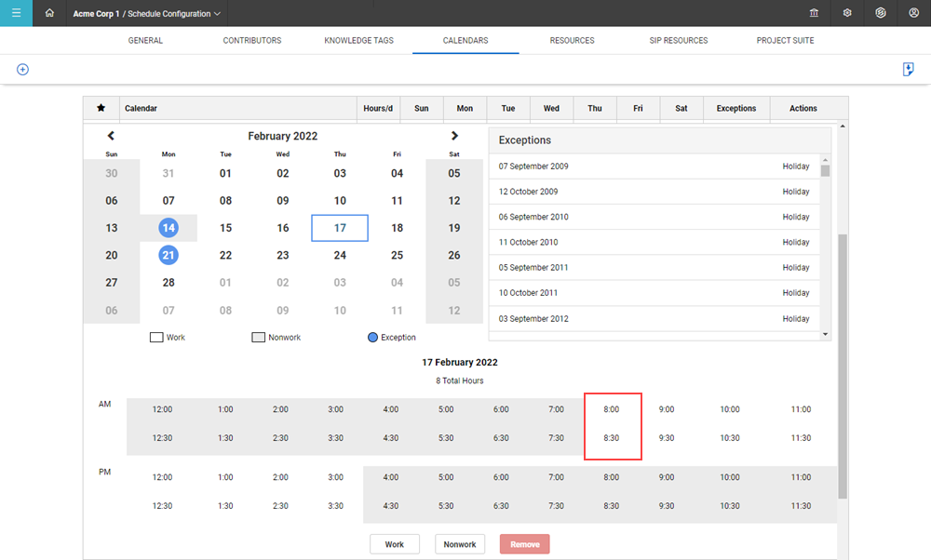This screenshot has width=931, height=560.
Task: Open the user profile icon
Action: 913,13
